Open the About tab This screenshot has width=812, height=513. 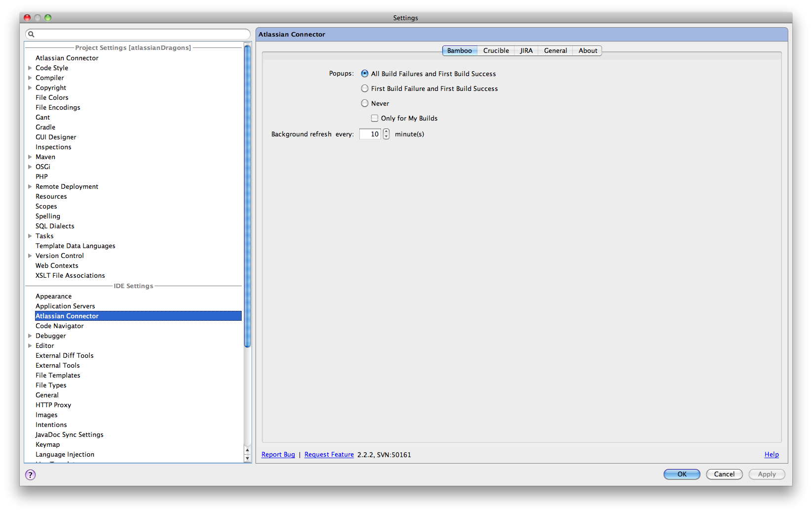588,50
